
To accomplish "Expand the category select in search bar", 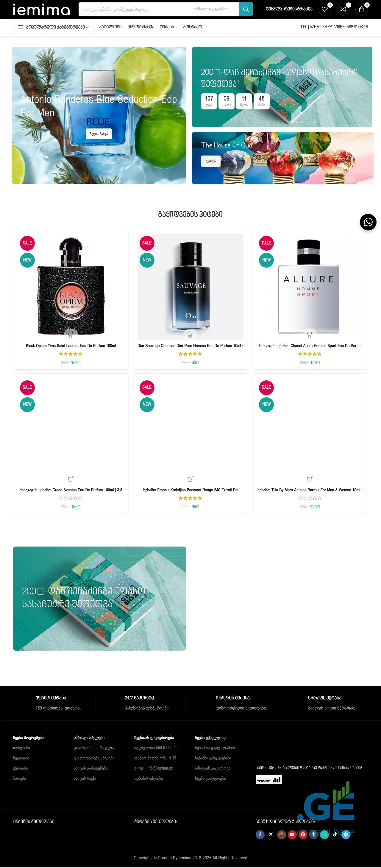I will [x=213, y=10].
